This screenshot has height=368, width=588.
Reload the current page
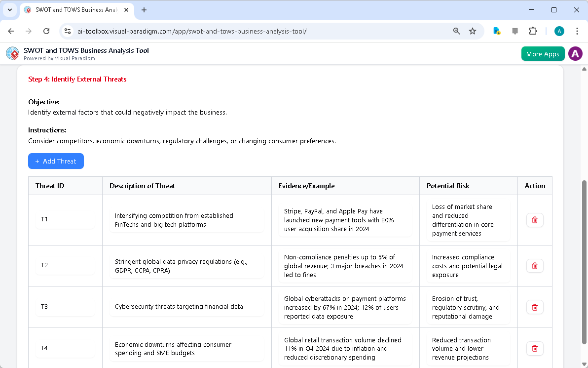[x=46, y=31]
